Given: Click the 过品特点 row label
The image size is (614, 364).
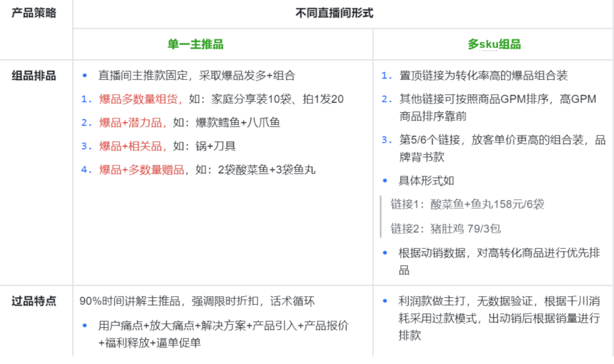Looking at the screenshot, I should pos(34,301).
